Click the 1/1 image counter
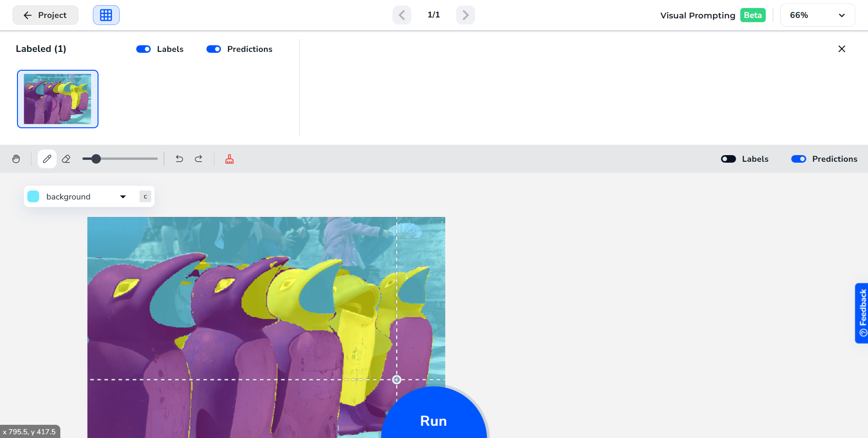 (x=434, y=15)
